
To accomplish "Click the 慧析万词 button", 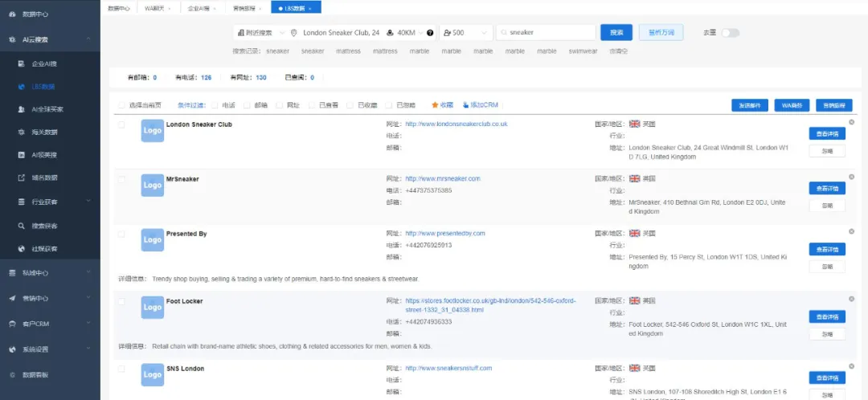I will point(661,33).
